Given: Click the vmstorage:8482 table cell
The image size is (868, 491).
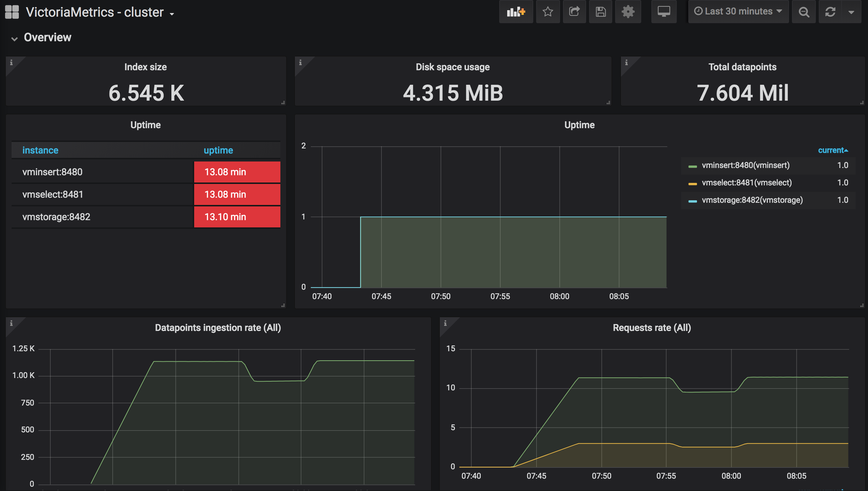Looking at the screenshot, I should (103, 217).
